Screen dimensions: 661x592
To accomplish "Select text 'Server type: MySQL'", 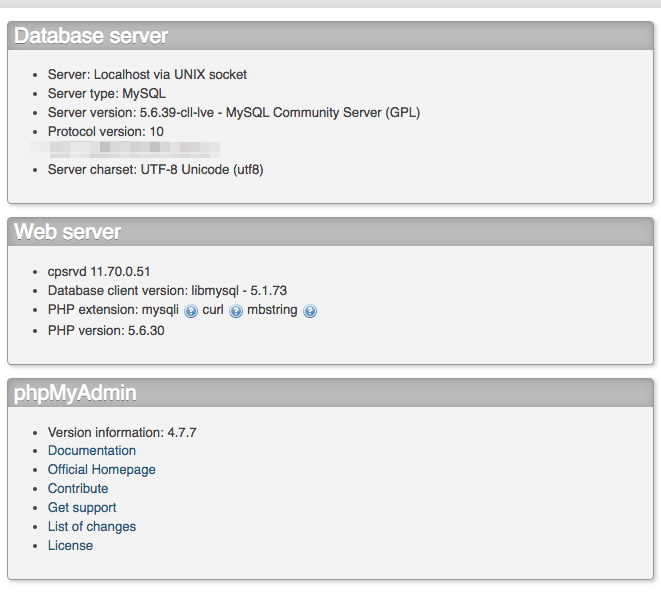I will pos(107,93).
